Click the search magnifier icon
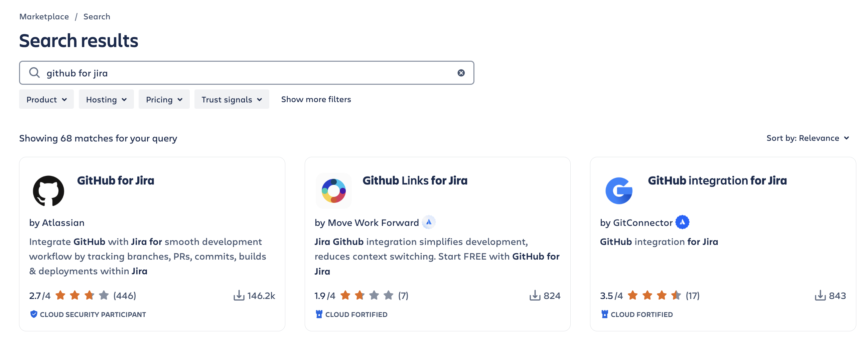868x341 pixels. click(x=34, y=72)
